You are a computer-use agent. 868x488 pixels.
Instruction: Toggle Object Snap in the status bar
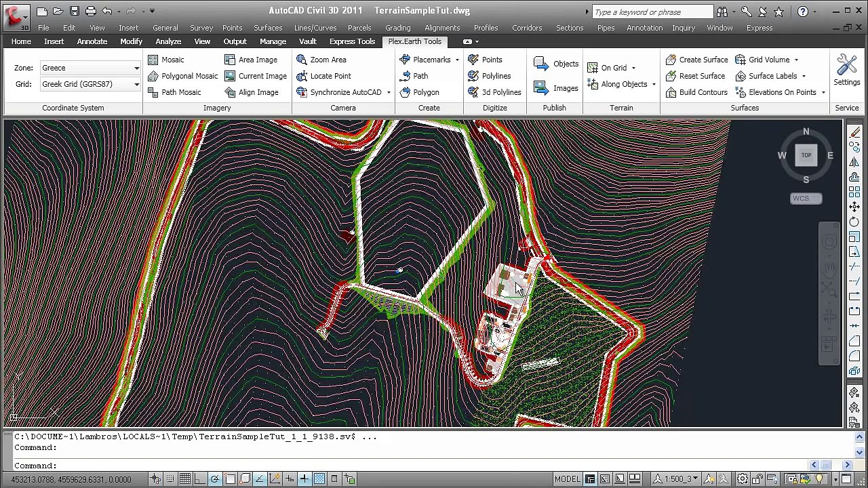230,479
